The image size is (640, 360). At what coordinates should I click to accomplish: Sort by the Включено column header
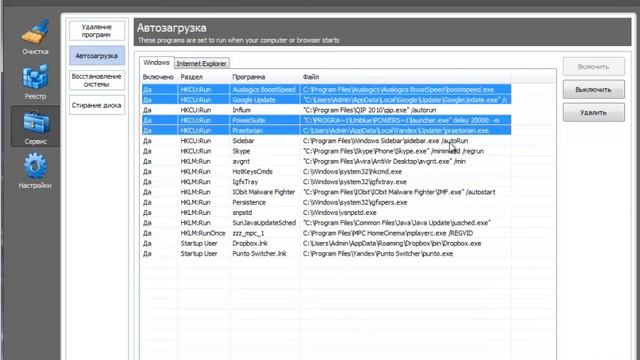(158, 77)
